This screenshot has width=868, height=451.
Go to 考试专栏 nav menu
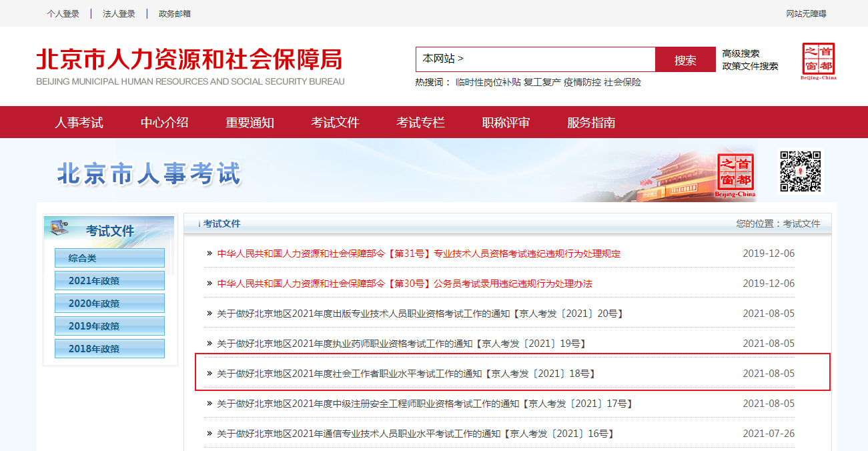421,123
